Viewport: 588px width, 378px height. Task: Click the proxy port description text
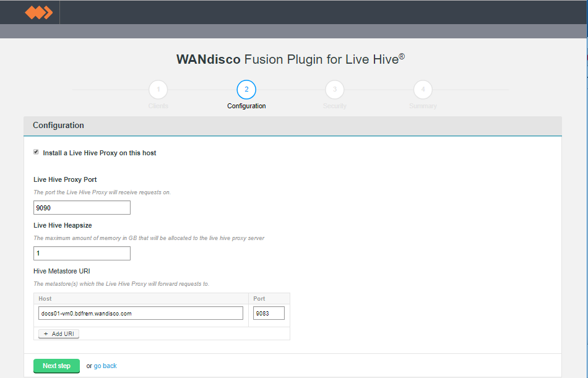coord(102,192)
